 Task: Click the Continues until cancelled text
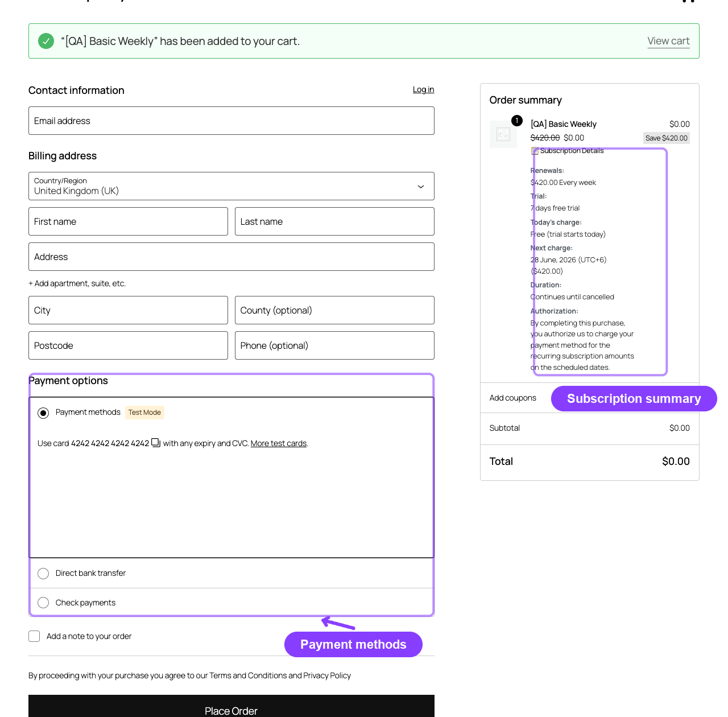click(x=572, y=297)
